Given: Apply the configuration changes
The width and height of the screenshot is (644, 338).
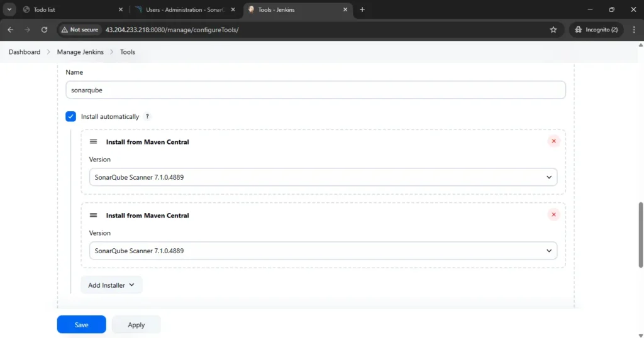Looking at the screenshot, I should 136,325.
